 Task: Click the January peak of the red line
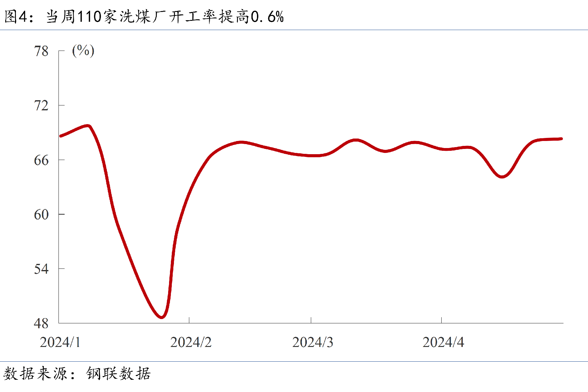coord(88,126)
